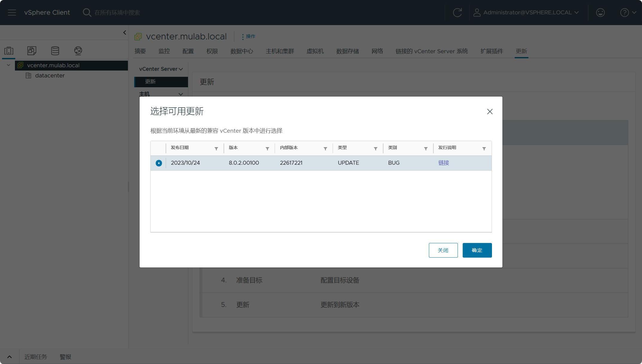This screenshot has height=364, width=642.
Task: Filter the 发布日期 column
Action: [x=216, y=149]
